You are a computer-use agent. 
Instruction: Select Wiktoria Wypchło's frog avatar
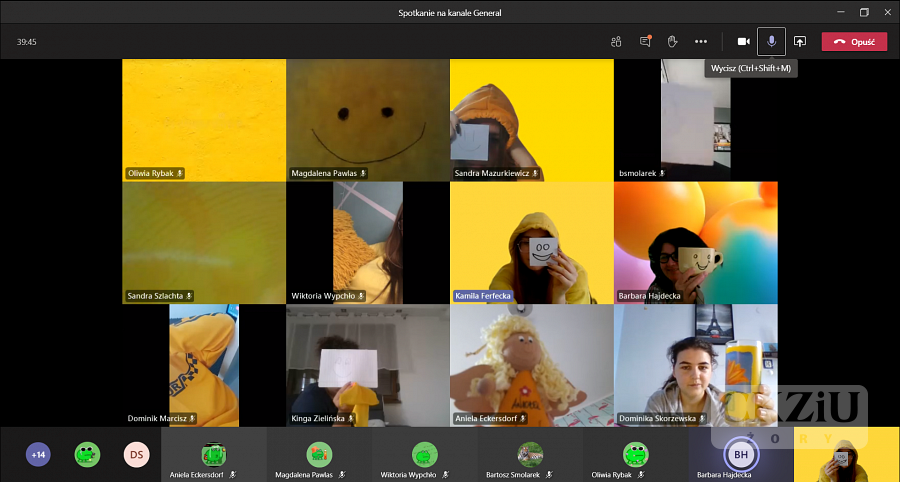point(424,454)
